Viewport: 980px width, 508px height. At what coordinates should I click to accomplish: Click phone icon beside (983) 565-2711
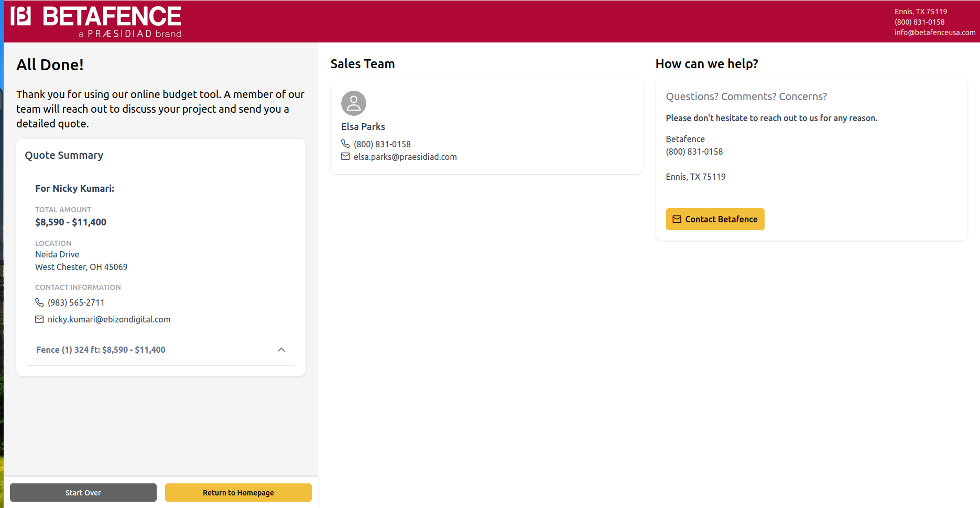tap(39, 302)
